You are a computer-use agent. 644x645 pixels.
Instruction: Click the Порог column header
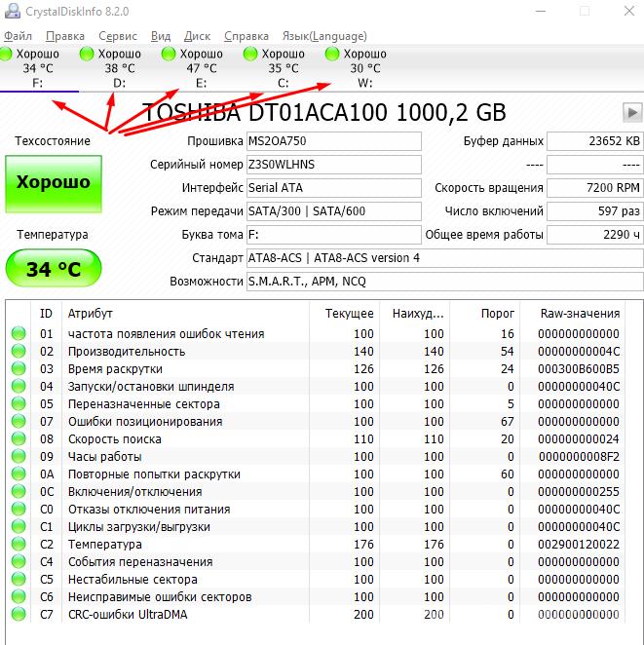[x=485, y=314]
